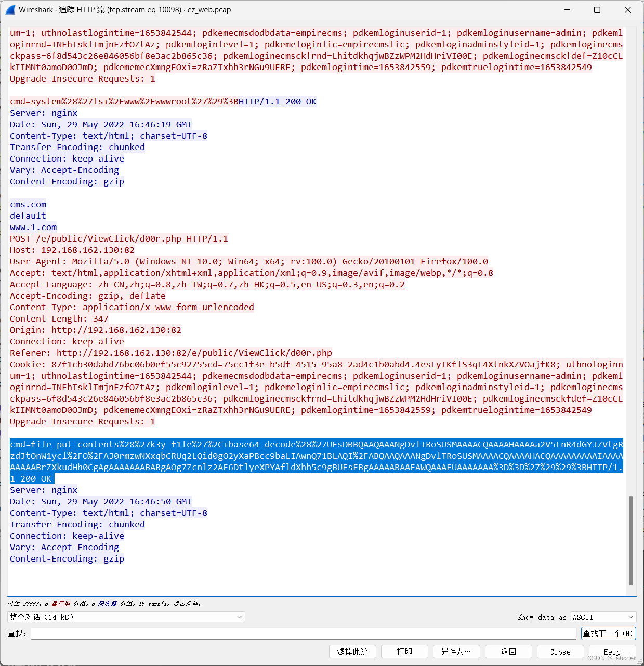This screenshot has height=666, width=644.
Task: Open the Show data as ASCII dropdown
Action: (603, 617)
